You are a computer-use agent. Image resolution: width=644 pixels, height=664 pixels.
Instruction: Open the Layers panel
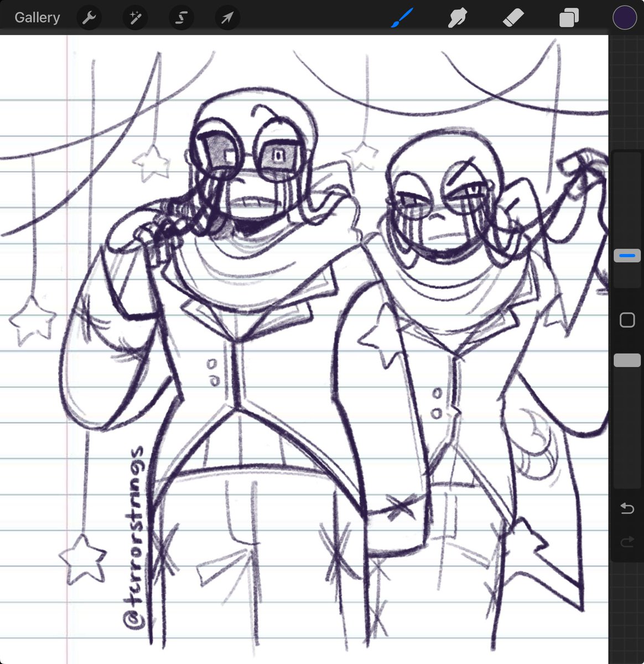click(x=569, y=18)
